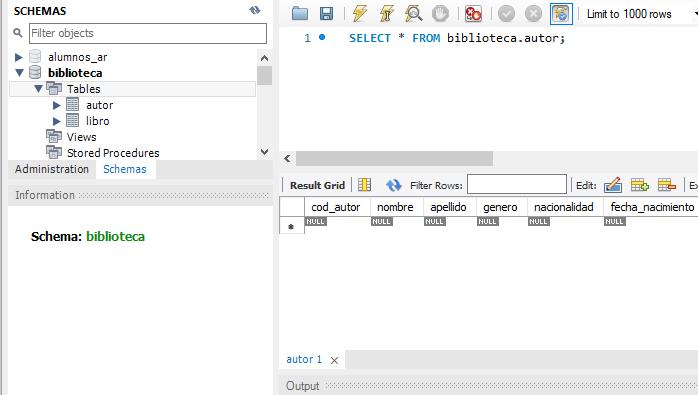Save the script to file
This screenshot has width=698, height=395.
pyautogui.click(x=326, y=14)
